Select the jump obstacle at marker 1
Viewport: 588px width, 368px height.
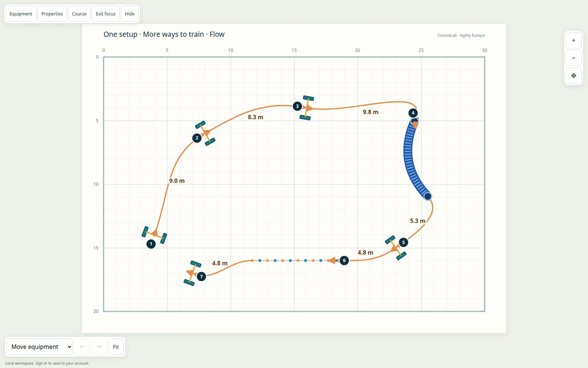154,235
